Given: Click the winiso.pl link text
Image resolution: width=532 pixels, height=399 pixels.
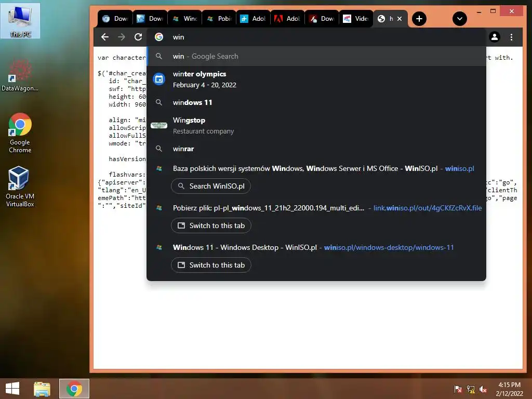Looking at the screenshot, I should pos(459,168).
